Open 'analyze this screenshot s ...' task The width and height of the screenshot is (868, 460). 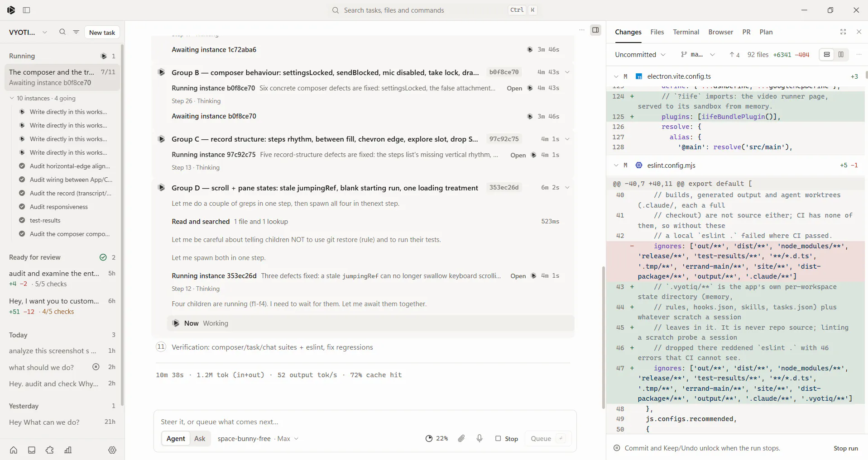[62, 351]
